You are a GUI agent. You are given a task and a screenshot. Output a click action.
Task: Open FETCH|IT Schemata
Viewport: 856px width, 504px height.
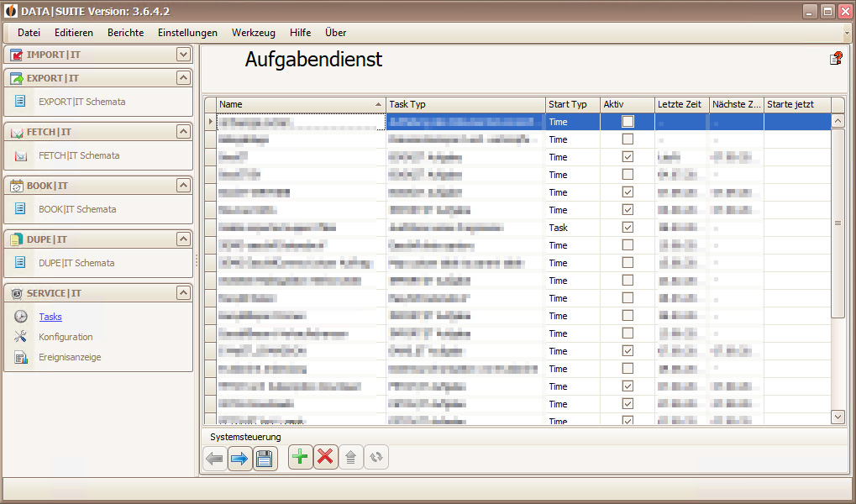coord(79,155)
